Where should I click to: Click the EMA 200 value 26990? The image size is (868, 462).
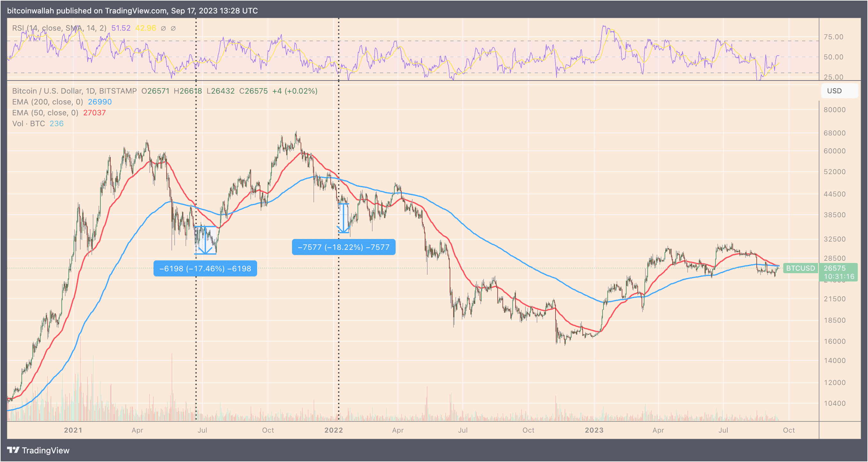click(100, 102)
